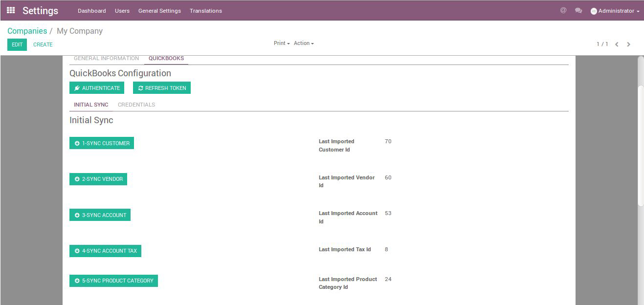Open the Dashboard menu
The image size is (644, 305).
point(92,11)
